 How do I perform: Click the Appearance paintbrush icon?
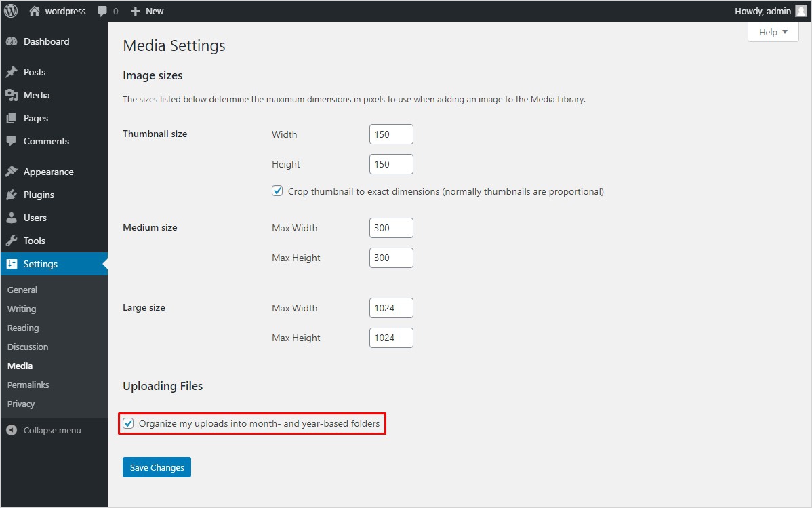[11, 172]
